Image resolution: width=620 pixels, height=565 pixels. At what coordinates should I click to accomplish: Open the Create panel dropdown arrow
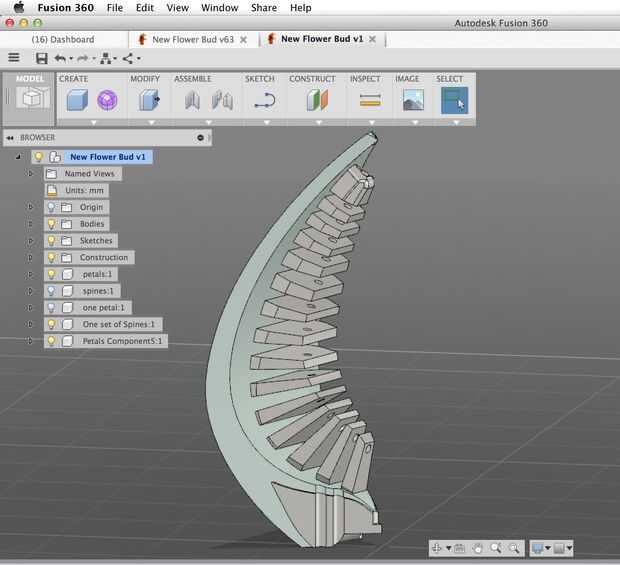(x=94, y=123)
